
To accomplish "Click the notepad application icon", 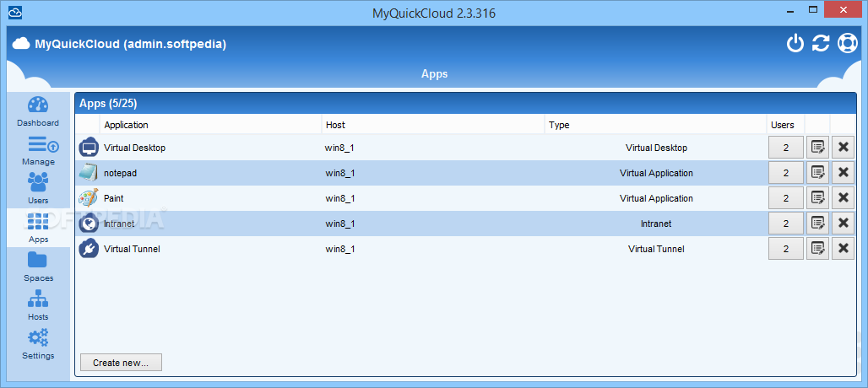I will (88, 173).
